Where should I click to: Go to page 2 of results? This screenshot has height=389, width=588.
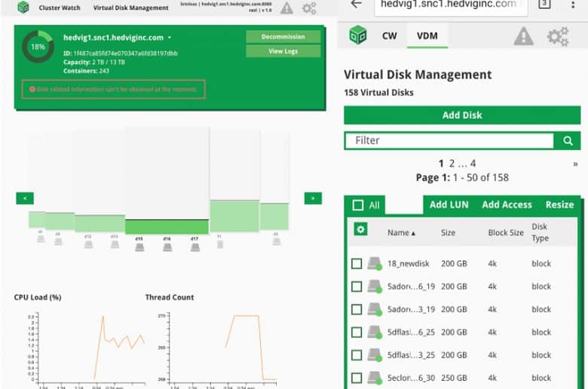[452, 164]
